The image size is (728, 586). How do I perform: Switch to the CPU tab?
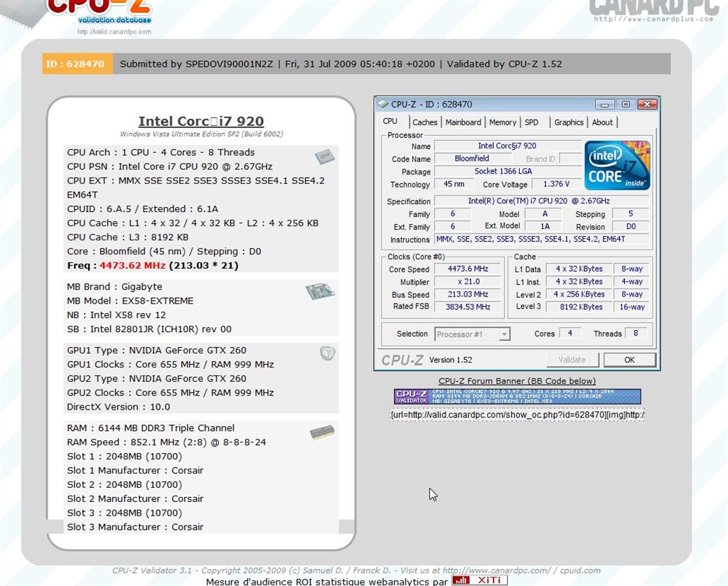[390, 121]
